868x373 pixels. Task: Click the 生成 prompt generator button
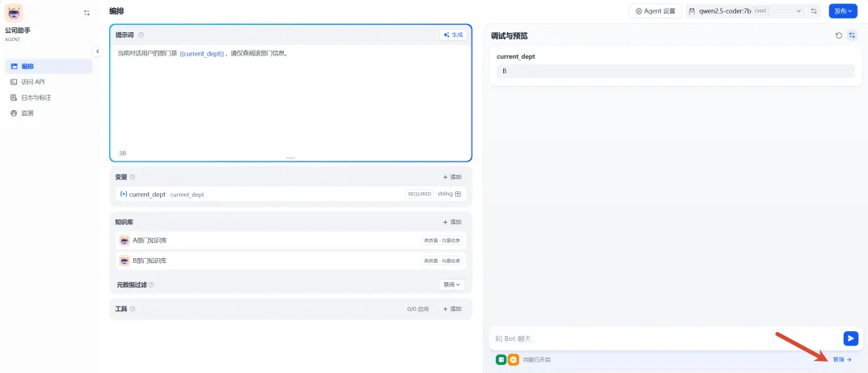coord(452,35)
